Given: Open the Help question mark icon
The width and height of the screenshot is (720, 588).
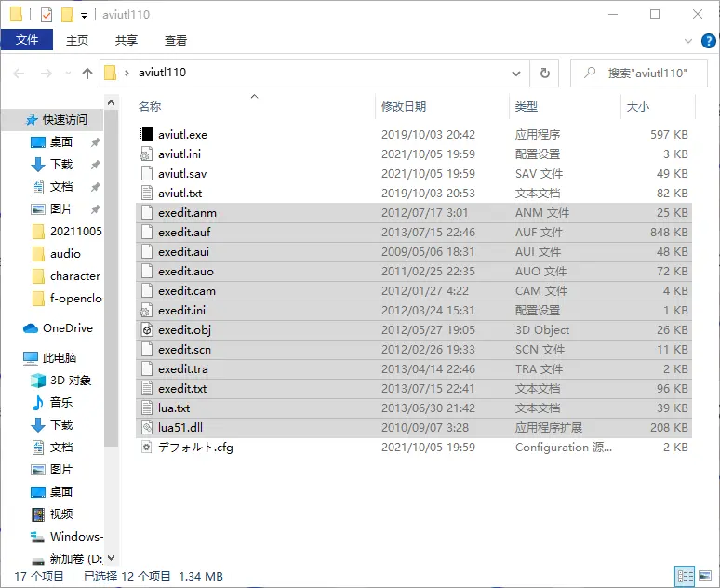Looking at the screenshot, I should click(x=705, y=40).
